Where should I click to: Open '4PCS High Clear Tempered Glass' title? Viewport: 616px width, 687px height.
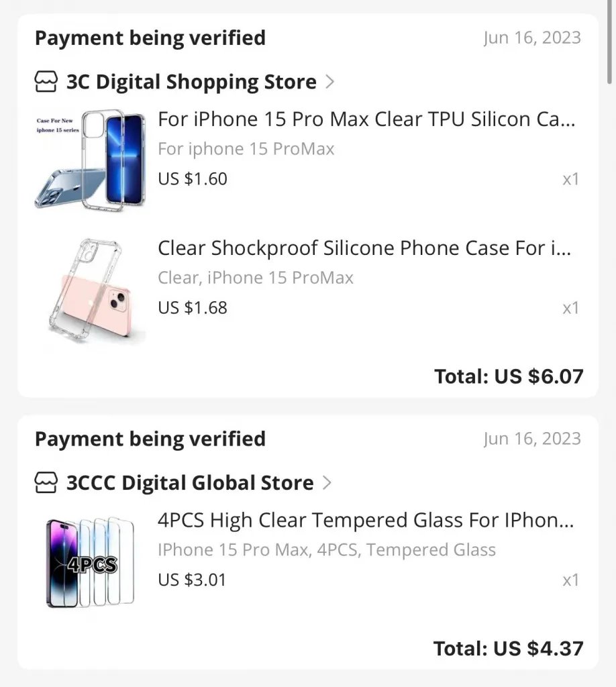click(x=366, y=520)
